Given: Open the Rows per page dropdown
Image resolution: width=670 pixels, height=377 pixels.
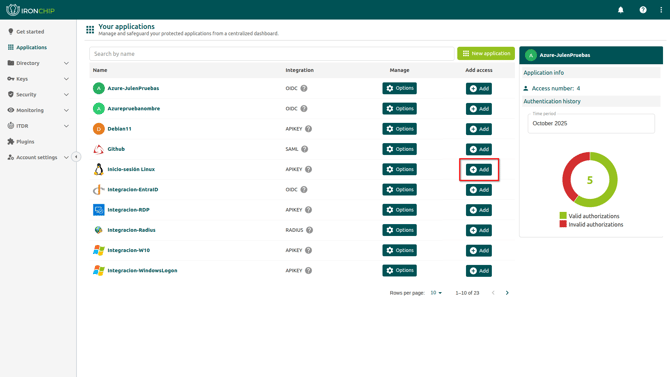Looking at the screenshot, I should 436,293.
